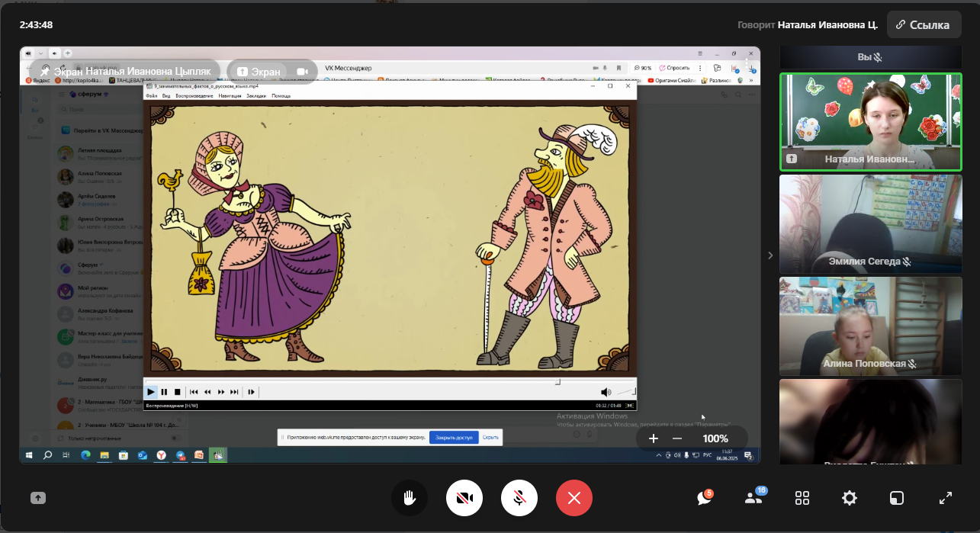
Task: Open Microsoft Edge from shared taskbar
Action: pos(85,455)
